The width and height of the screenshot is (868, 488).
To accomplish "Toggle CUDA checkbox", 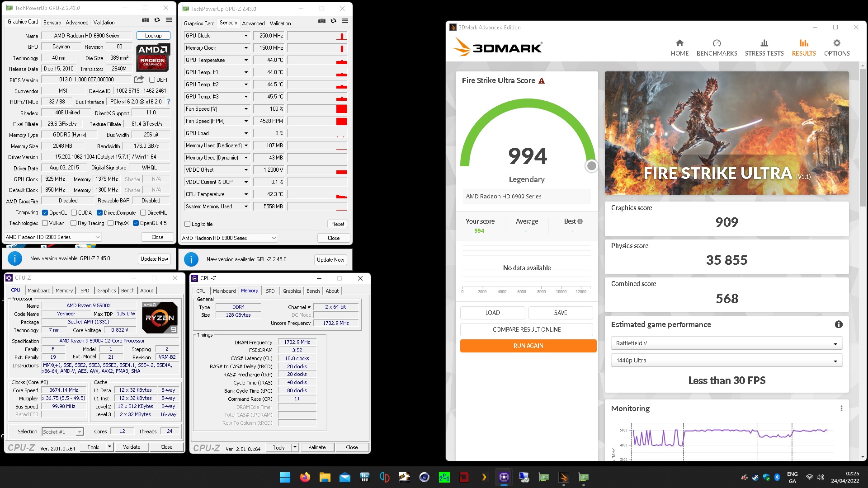I will coord(74,213).
